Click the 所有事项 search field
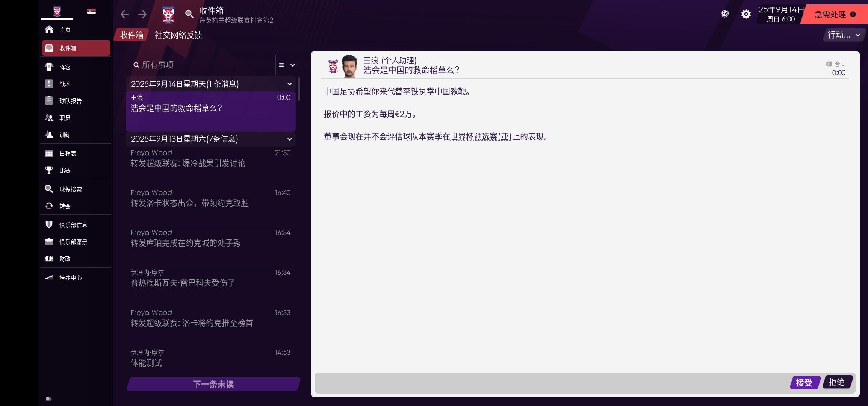The height and width of the screenshot is (406, 868). (x=203, y=65)
